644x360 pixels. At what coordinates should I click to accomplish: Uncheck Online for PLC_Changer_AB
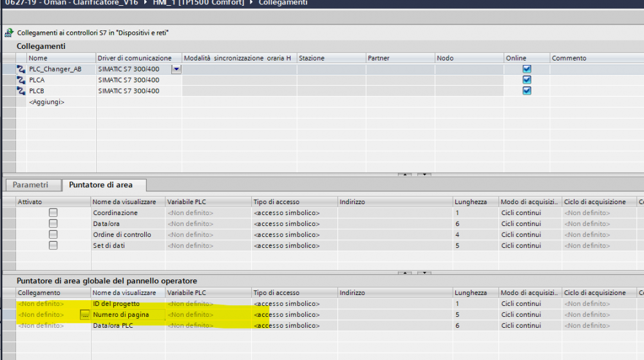click(527, 69)
